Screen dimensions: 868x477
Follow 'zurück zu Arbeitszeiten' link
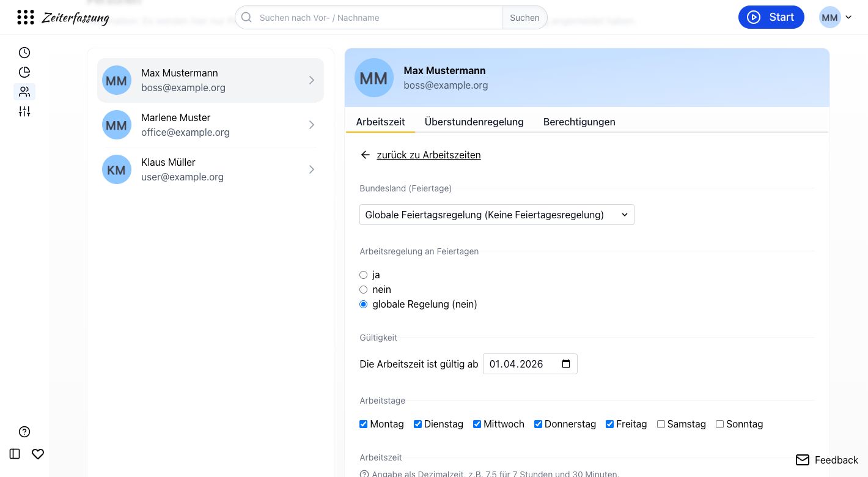[428, 155]
